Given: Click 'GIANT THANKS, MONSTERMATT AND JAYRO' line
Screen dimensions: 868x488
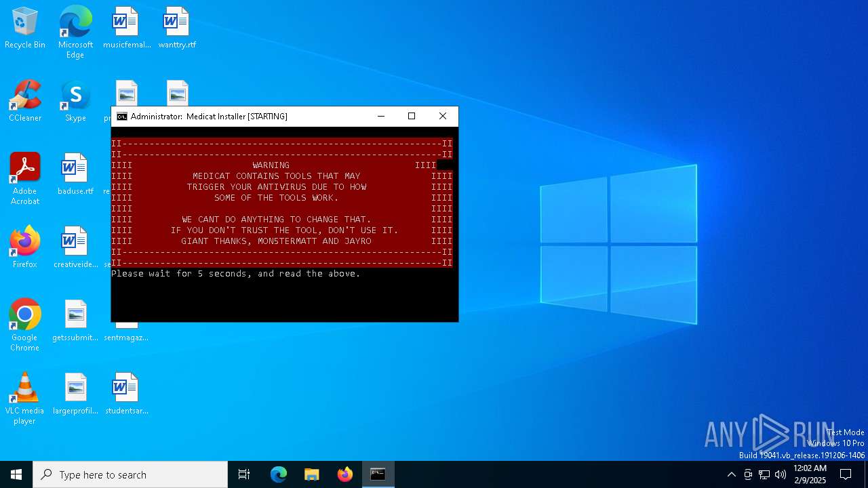Looking at the screenshot, I should click(277, 241).
